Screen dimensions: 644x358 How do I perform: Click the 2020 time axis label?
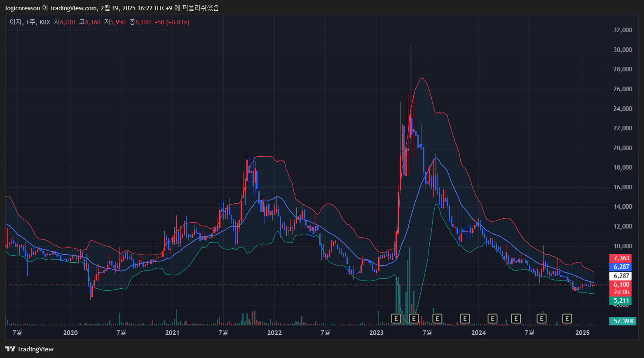(70, 332)
